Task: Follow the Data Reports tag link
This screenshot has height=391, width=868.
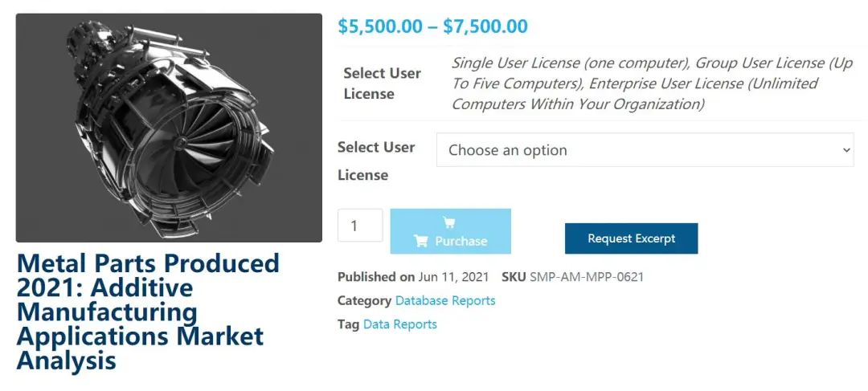Action: pyautogui.click(x=400, y=324)
